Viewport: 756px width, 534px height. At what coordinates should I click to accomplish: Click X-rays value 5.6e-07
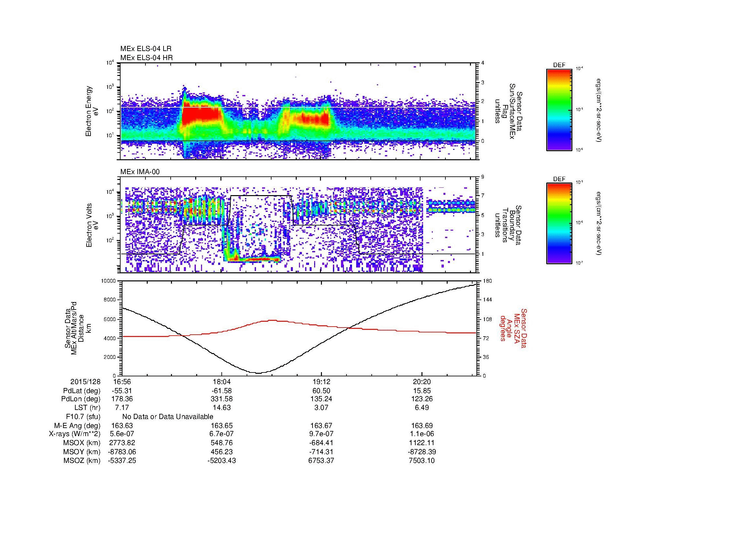coord(122,434)
